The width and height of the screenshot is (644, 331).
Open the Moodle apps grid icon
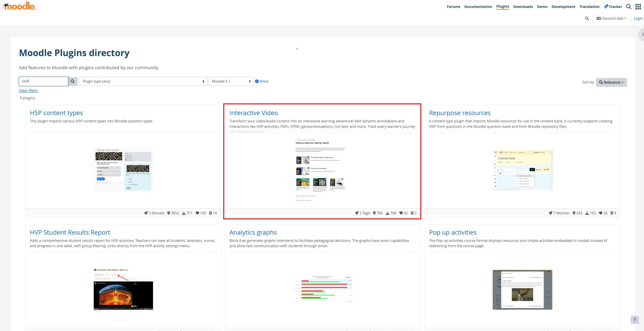638,7
